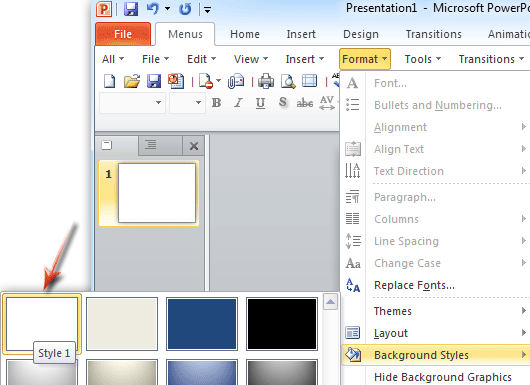This screenshot has height=385, width=530.
Task: Click the Save as PDF icon
Action: coord(176,81)
